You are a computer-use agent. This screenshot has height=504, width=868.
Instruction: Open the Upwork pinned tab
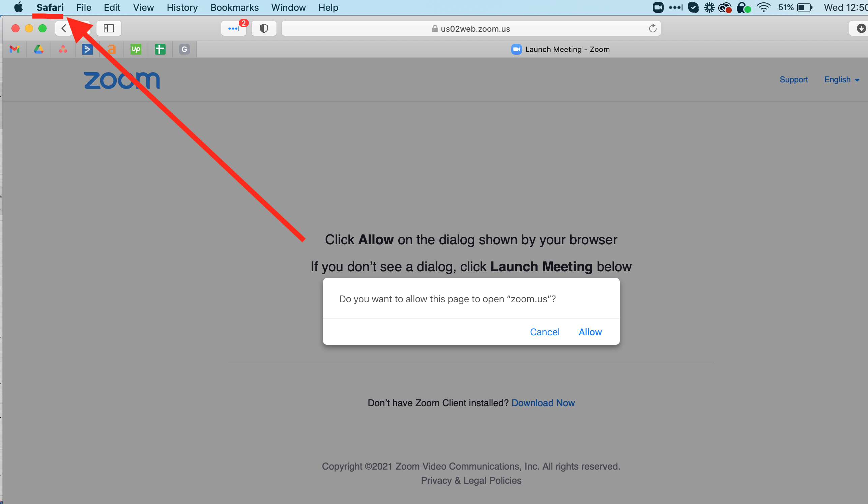(x=136, y=49)
